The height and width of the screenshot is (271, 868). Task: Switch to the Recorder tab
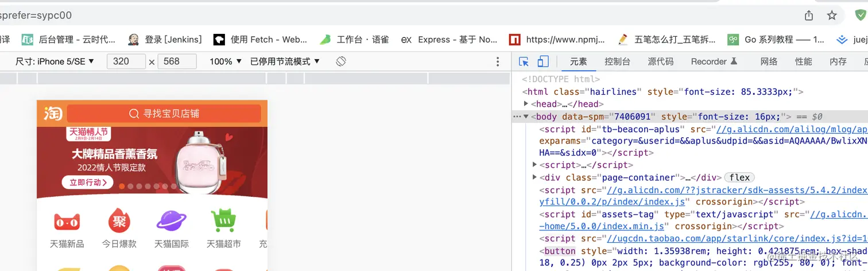[x=714, y=61]
